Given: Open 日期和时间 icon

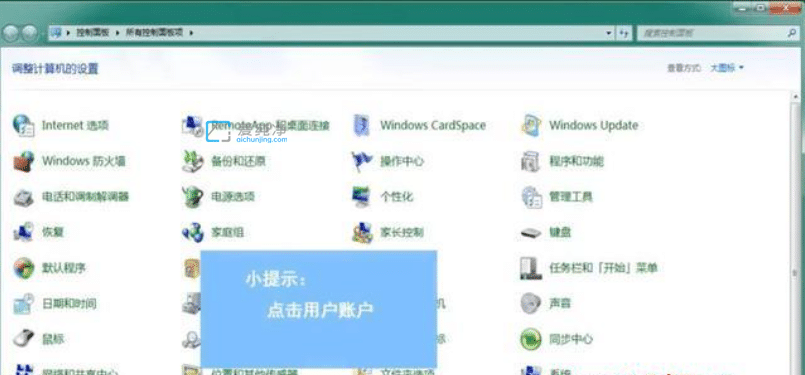Looking at the screenshot, I should coord(23,304).
